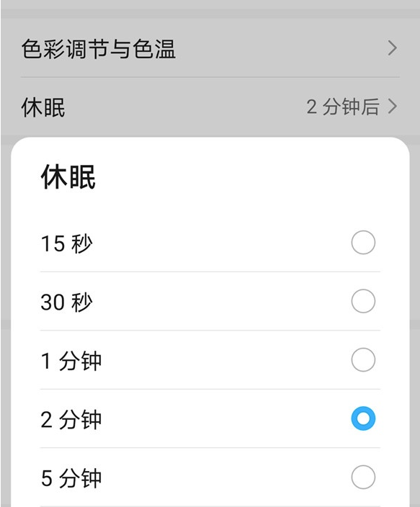This screenshot has width=420, height=507.
Task: Choose the 1 分钟 option label
Action: tap(71, 361)
